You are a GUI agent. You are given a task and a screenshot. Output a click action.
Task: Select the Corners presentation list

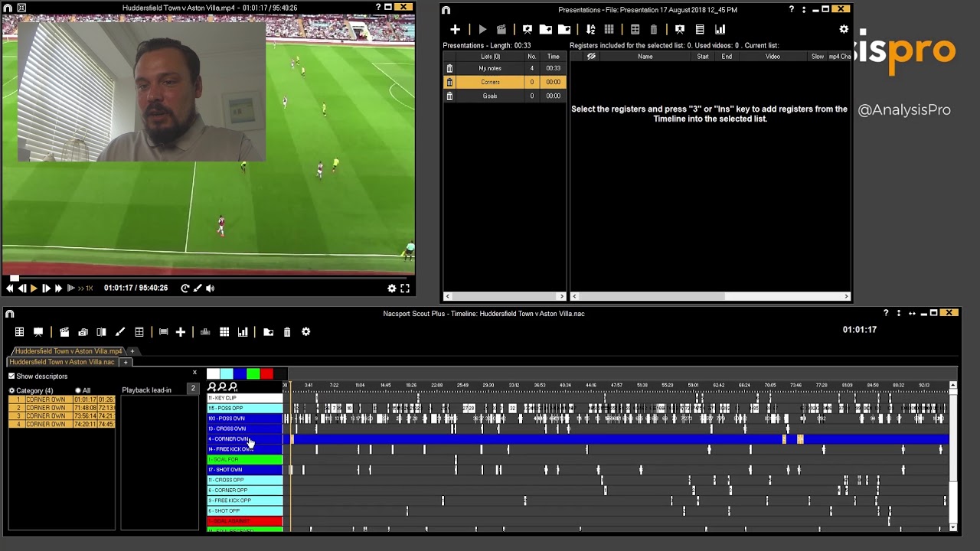click(x=505, y=82)
